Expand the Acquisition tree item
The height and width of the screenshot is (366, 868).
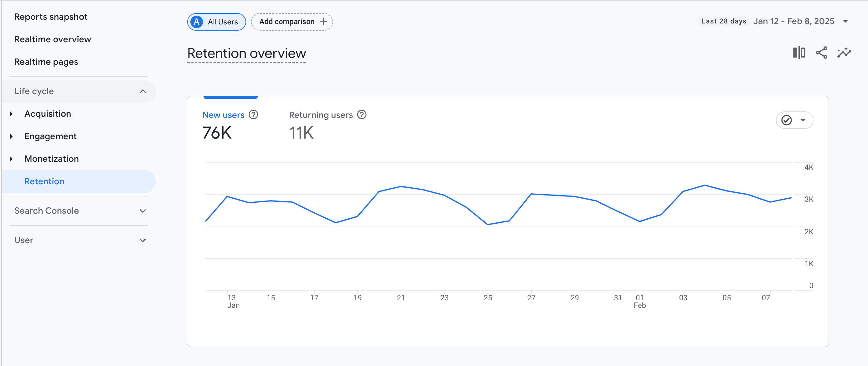click(x=12, y=114)
